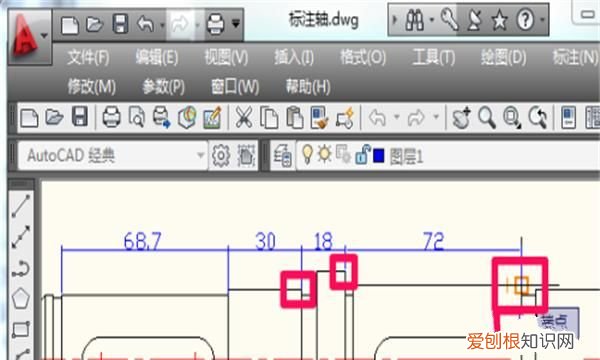Click Open file in the standard toolbar
Screen dimensions: 600x360
(54, 117)
